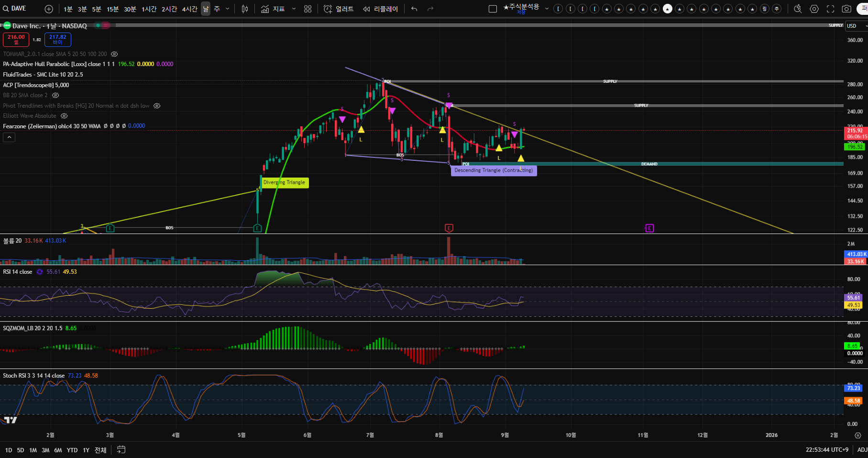Image resolution: width=868 pixels, height=458 pixels.
Task: Set range to 1D
Action: pos(9,450)
